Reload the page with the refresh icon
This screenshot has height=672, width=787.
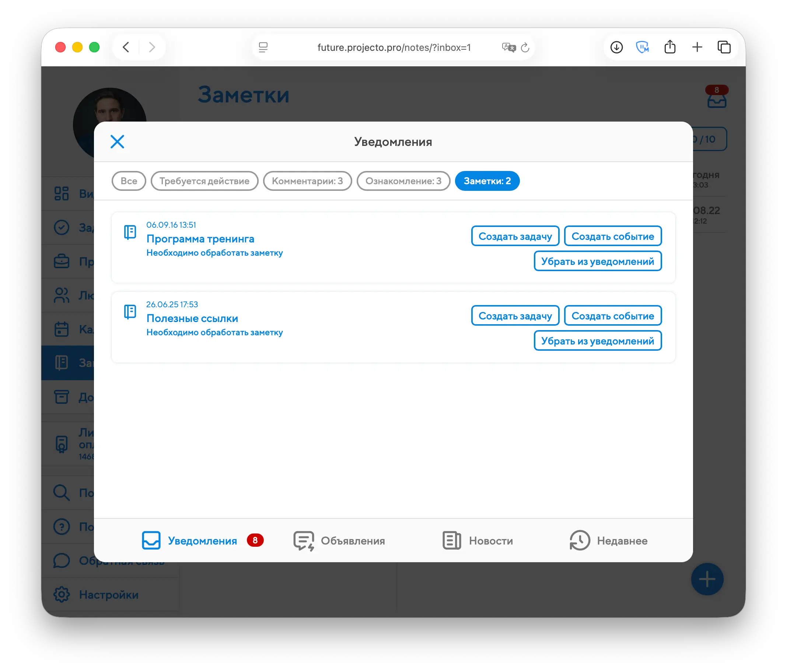point(525,48)
